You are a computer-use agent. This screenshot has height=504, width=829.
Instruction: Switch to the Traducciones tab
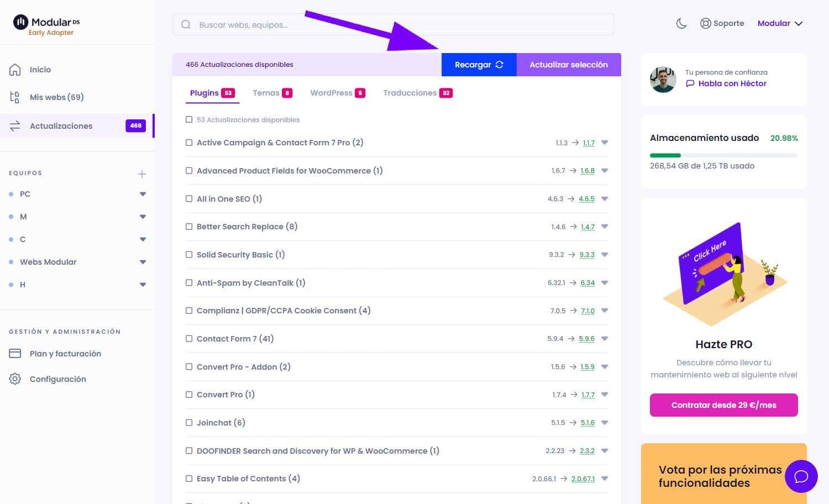click(418, 93)
